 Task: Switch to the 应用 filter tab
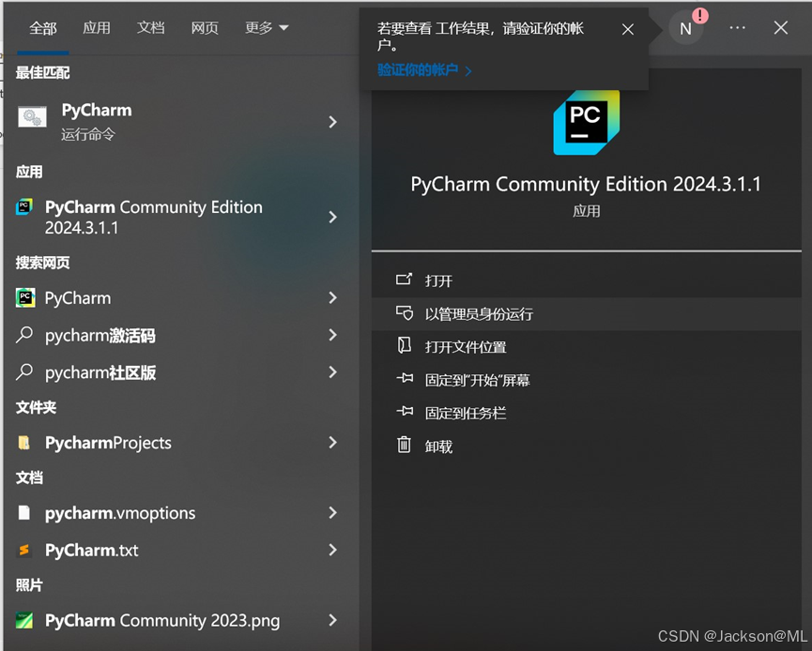[x=97, y=28]
